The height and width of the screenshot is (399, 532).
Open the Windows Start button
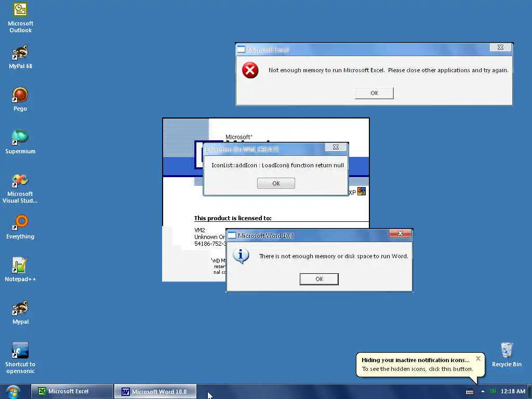(x=13, y=392)
